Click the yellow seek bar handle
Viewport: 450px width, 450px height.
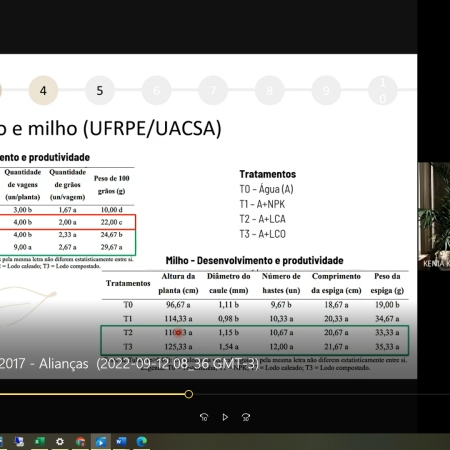tap(189, 394)
